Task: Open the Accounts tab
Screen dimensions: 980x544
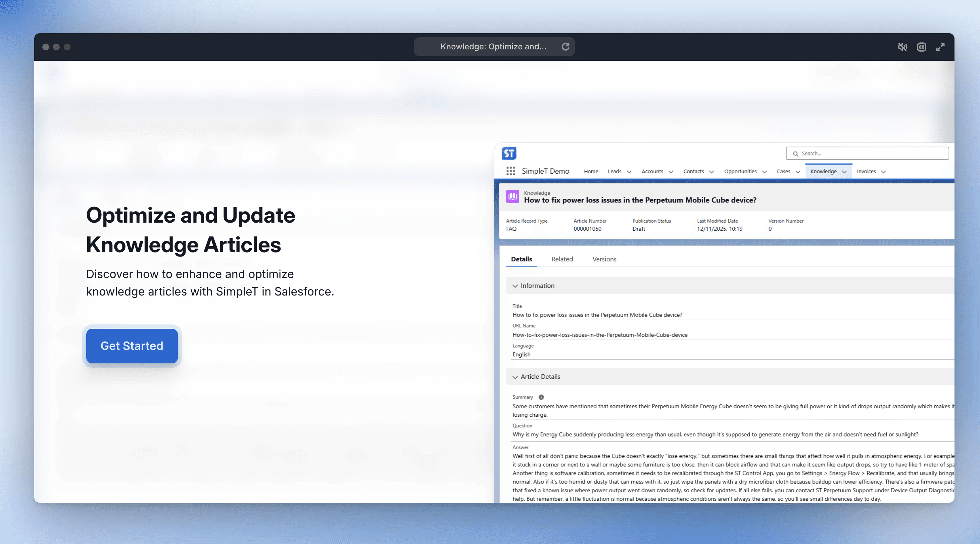Action: [652, 171]
